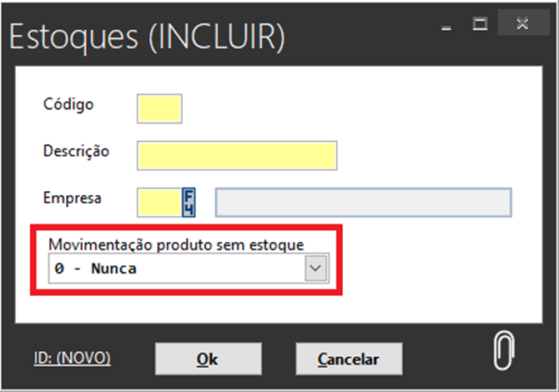This screenshot has width=559, height=392.
Task: Click into the Descrição text field
Action: point(237,156)
